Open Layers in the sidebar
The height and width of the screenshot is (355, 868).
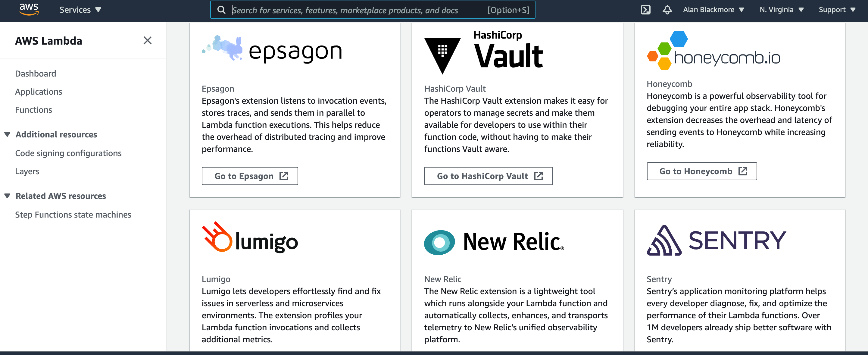pos(27,171)
